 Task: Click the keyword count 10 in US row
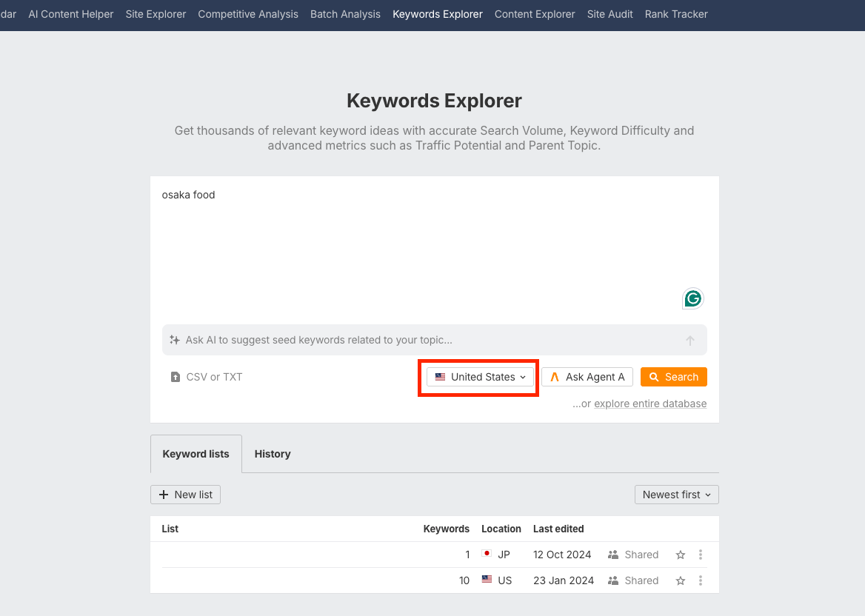(464, 580)
